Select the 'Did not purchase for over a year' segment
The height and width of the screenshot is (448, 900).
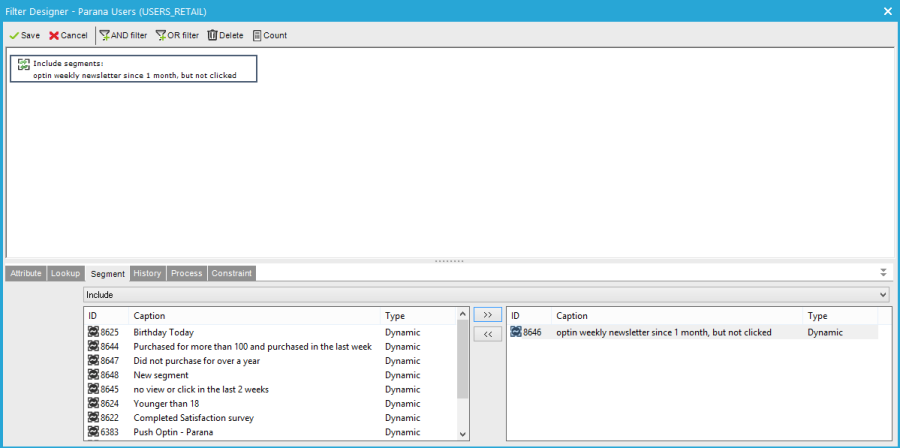(x=196, y=361)
